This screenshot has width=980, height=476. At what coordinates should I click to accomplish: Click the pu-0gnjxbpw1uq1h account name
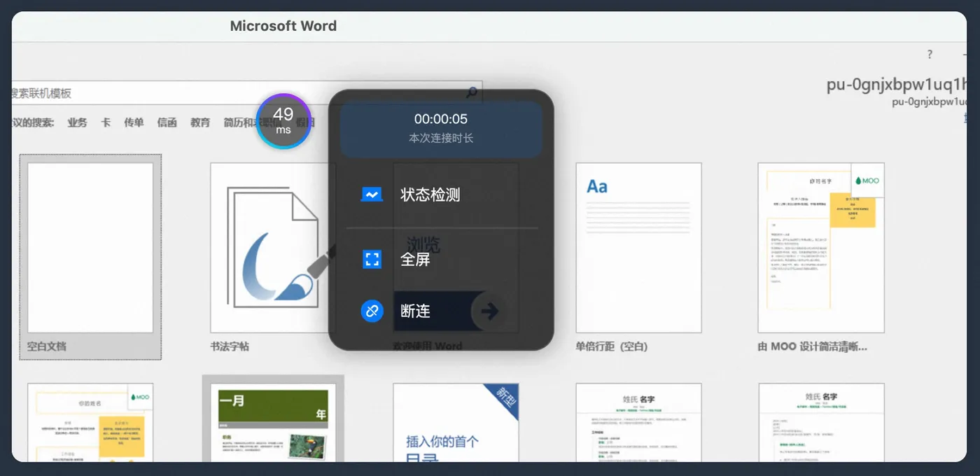[x=896, y=85]
